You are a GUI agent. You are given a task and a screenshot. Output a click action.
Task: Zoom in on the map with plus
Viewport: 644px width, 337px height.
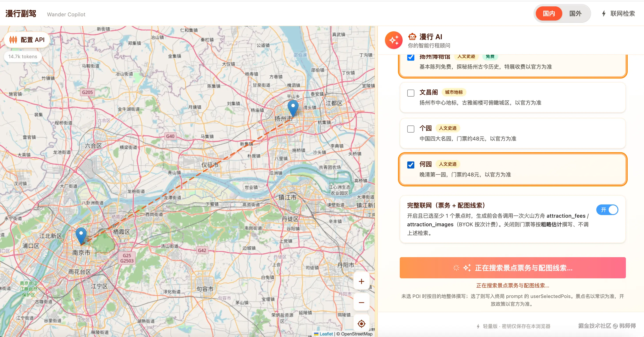[x=361, y=282]
